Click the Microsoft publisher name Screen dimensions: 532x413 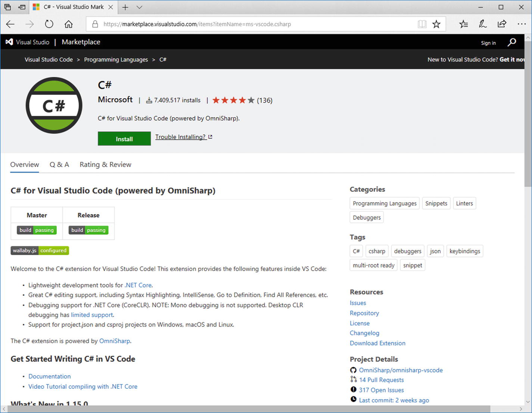pos(115,100)
